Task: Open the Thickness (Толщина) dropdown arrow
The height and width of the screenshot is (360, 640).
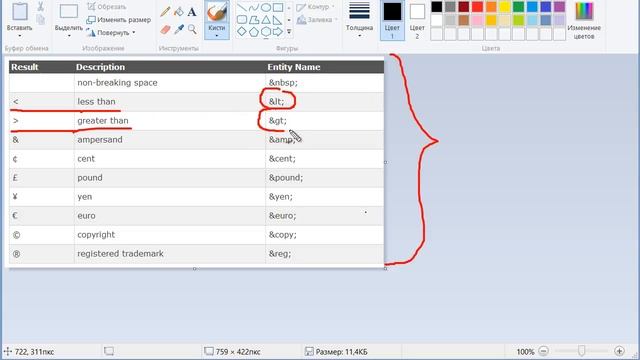Action: [x=360, y=36]
